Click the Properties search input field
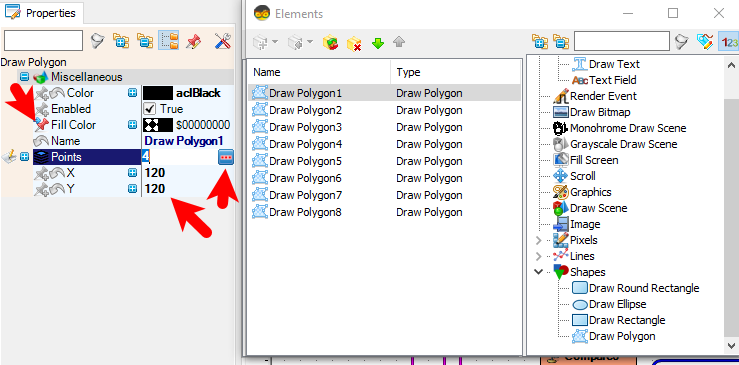The image size is (739, 365). [43, 41]
